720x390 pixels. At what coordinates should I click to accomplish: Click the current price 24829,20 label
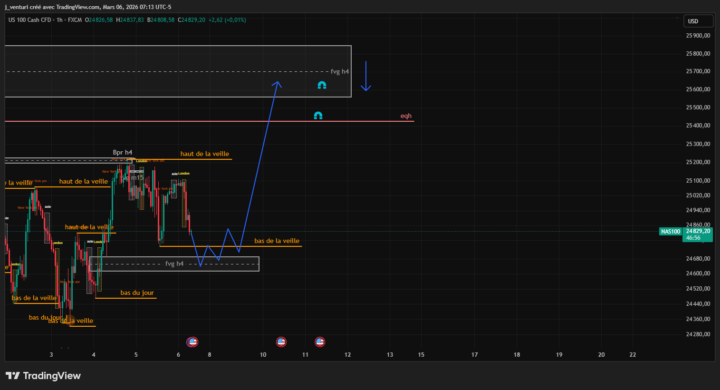[x=698, y=231]
